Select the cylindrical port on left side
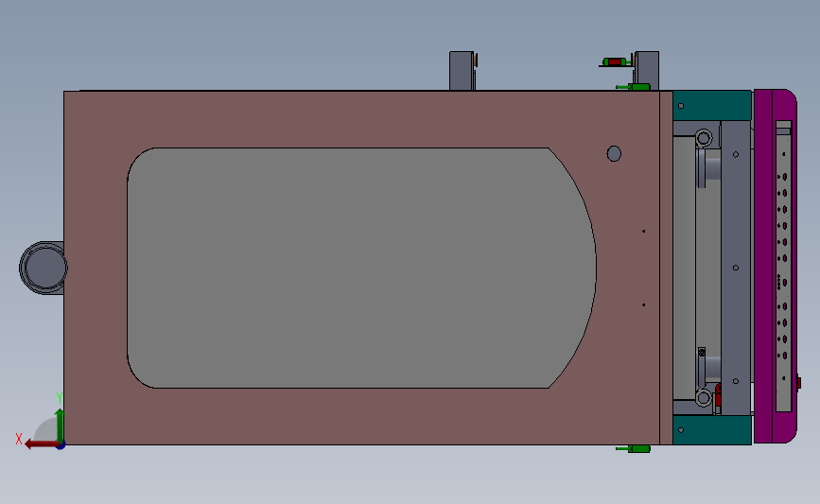820x504 pixels. pyautogui.click(x=43, y=268)
